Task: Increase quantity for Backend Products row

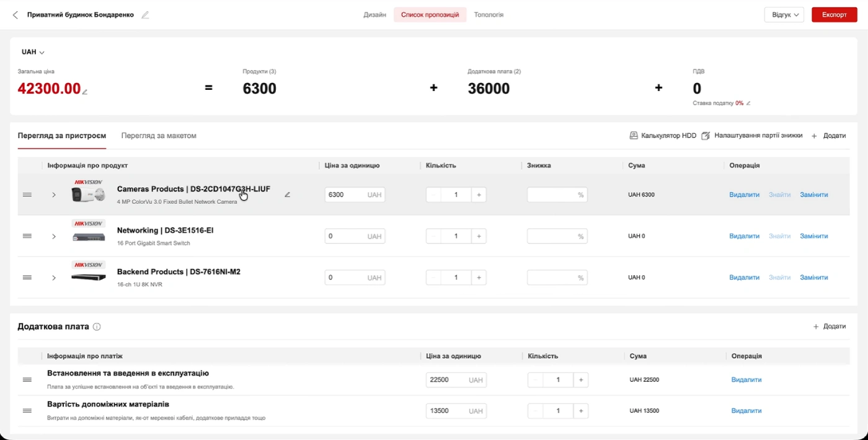Action: [x=479, y=278]
